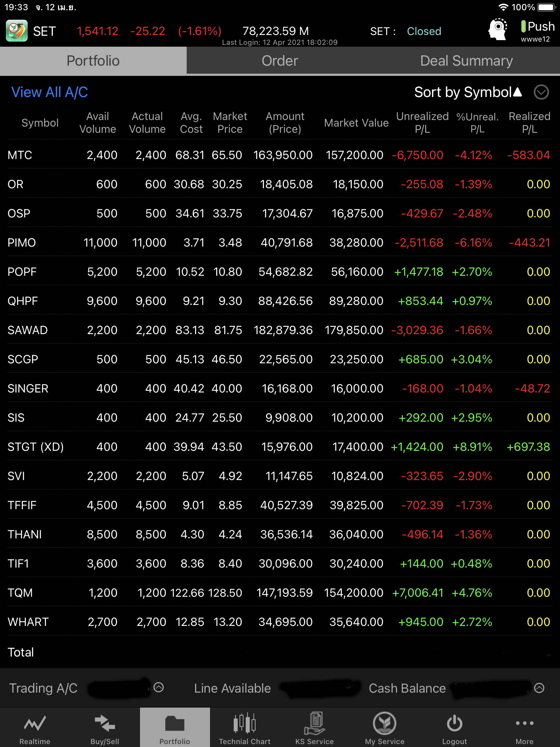Expand the Cash Balance details chevron
The image size is (560, 747).
pyautogui.click(x=539, y=688)
